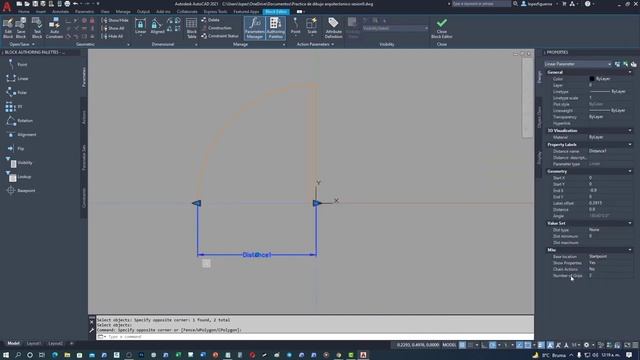Collapse the 3D Visualization section
This screenshot has height=360, width=640.
[630, 131]
